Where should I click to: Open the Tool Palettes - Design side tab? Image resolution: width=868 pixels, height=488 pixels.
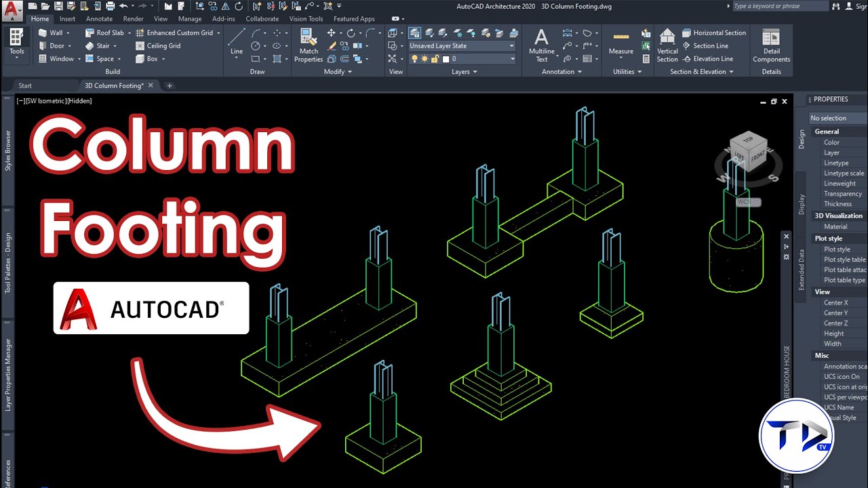[8, 263]
